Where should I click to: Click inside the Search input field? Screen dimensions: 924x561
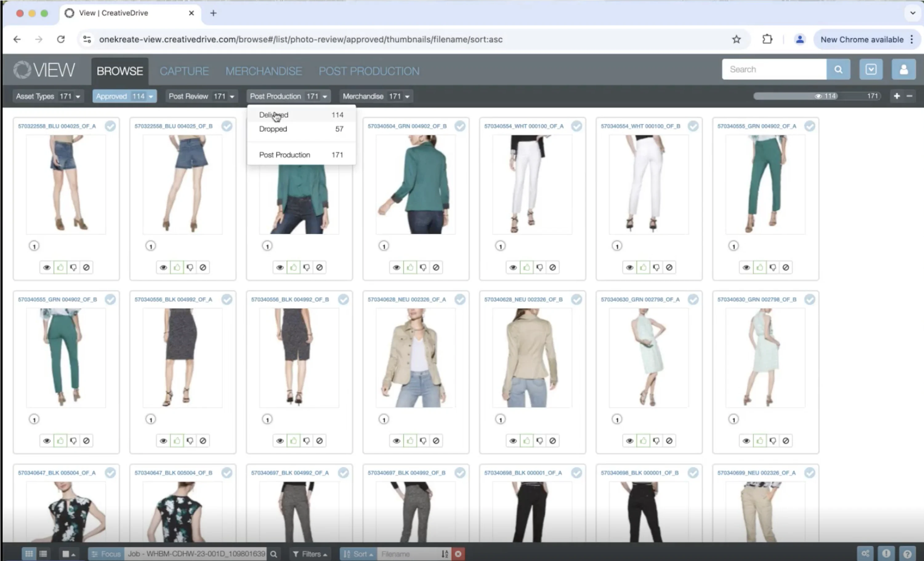[x=774, y=69]
